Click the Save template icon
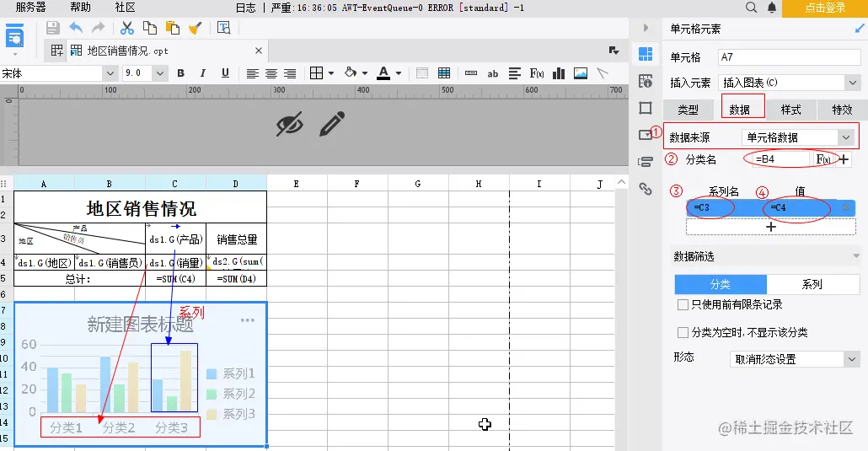 [52, 29]
